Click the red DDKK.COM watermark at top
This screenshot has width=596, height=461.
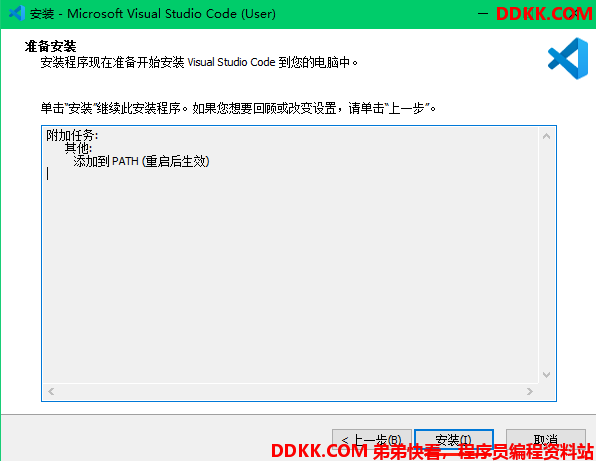(x=544, y=14)
